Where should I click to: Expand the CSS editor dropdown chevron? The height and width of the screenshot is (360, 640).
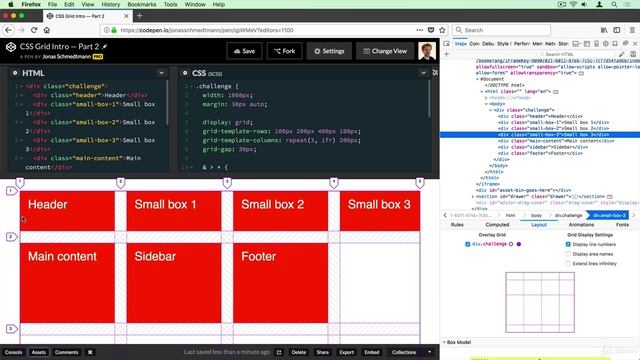[423, 73]
